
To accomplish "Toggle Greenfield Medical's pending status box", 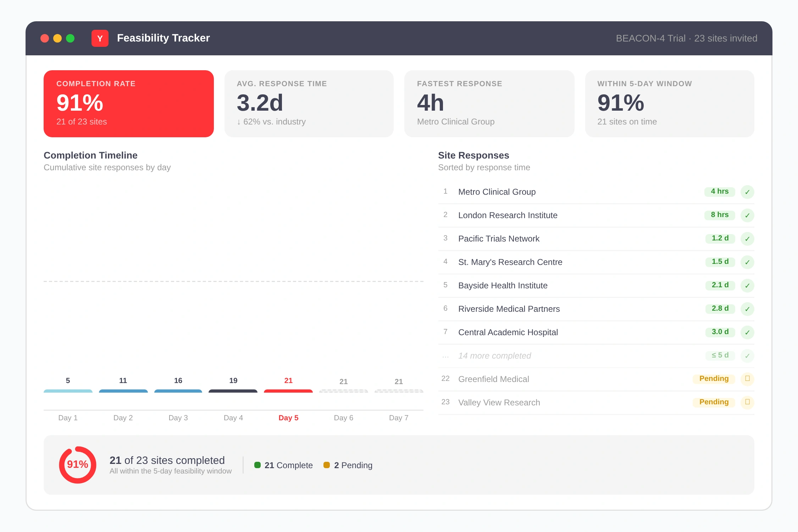I will (x=747, y=379).
